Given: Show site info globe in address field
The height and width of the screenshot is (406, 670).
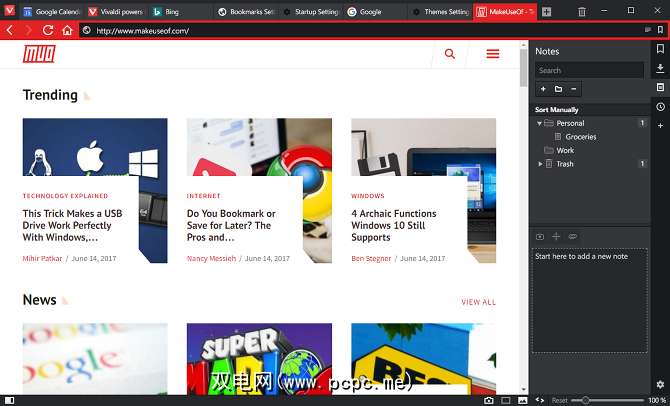Looking at the screenshot, I should [87, 30].
